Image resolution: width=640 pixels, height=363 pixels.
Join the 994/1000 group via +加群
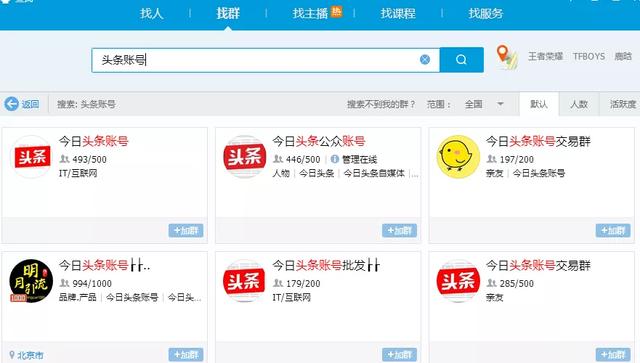[186, 354]
